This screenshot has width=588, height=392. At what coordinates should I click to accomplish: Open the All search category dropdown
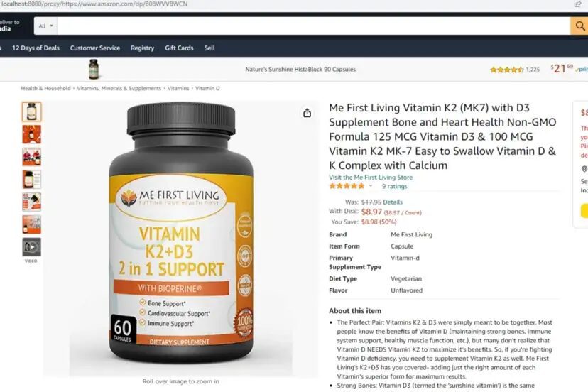click(x=45, y=26)
